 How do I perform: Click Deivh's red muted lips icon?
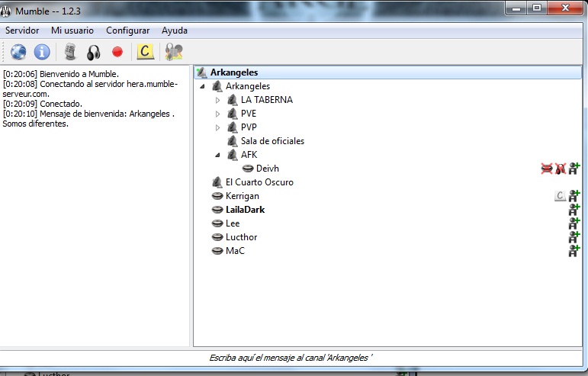[x=547, y=169]
